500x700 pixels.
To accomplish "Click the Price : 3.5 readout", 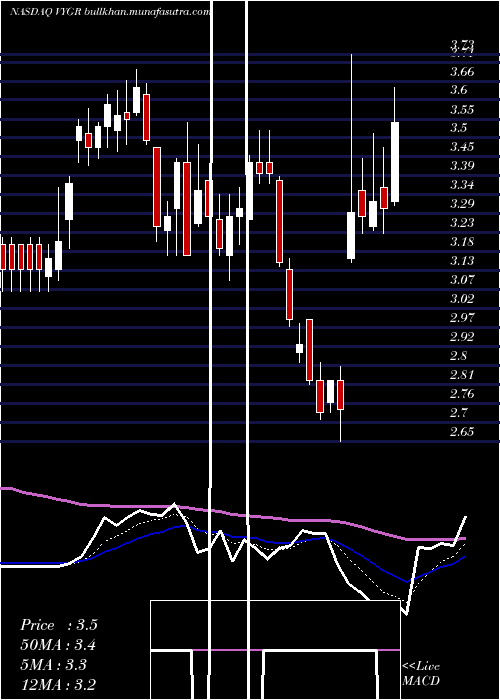I will tap(58, 625).
